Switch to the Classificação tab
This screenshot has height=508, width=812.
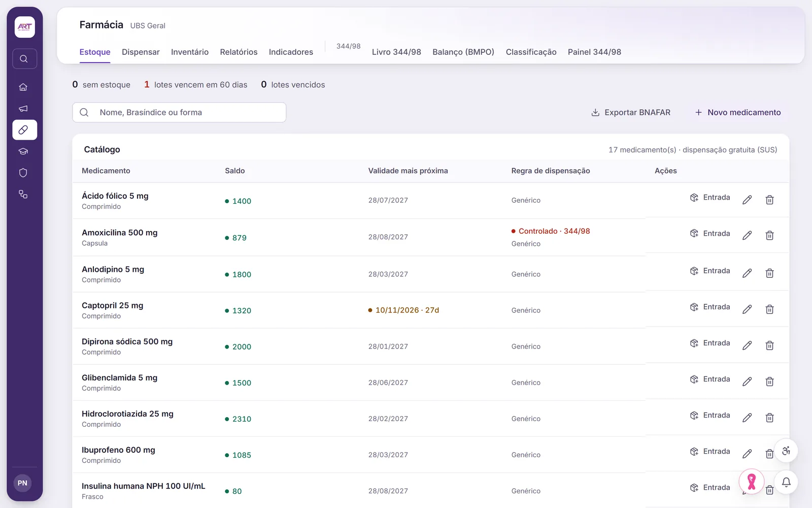pos(531,52)
